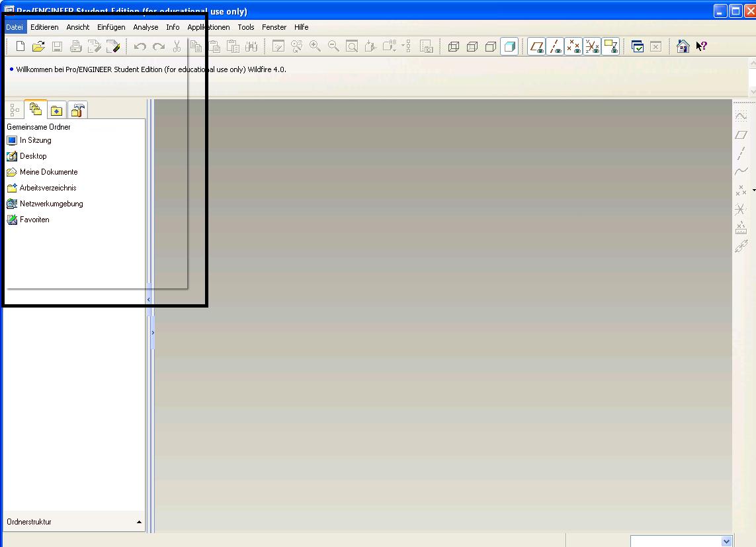Click the Copy icon in toolbar
The image size is (756, 547).
click(x=196, y=47)
